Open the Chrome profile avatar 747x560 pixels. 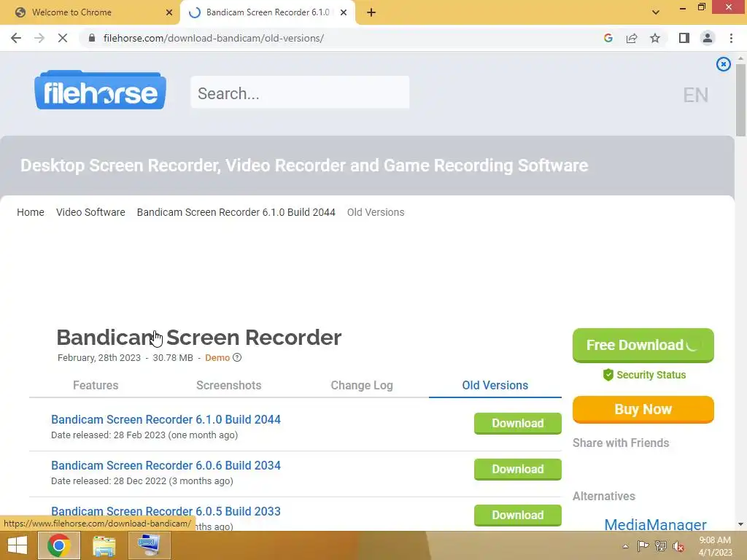[x=708, y=38]
